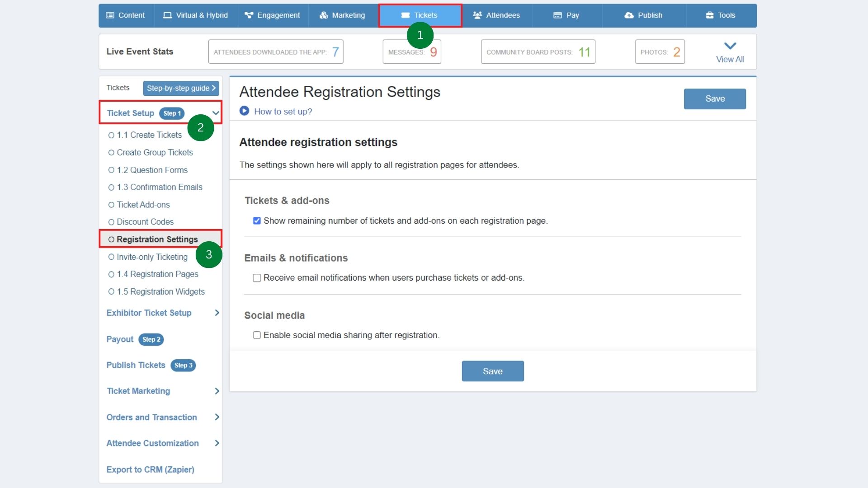Open Discount Codes
This screenshot has width=868, height=488.
[145, 222]
